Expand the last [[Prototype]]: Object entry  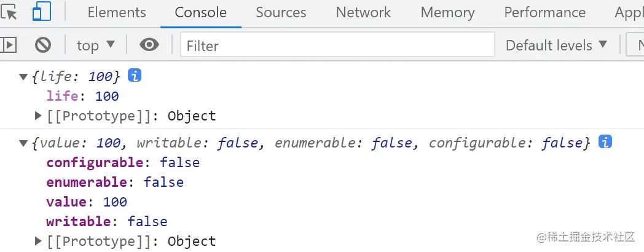tap(39, 241)
